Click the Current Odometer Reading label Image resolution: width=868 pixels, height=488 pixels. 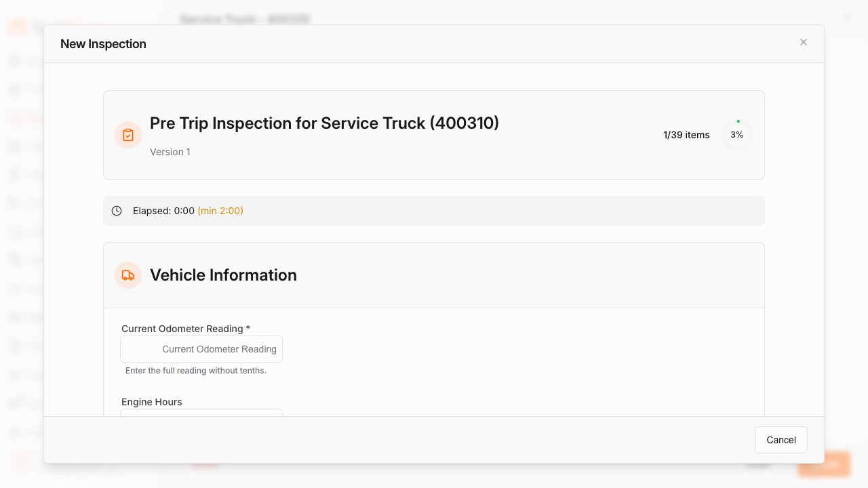[x=186, y=329]
